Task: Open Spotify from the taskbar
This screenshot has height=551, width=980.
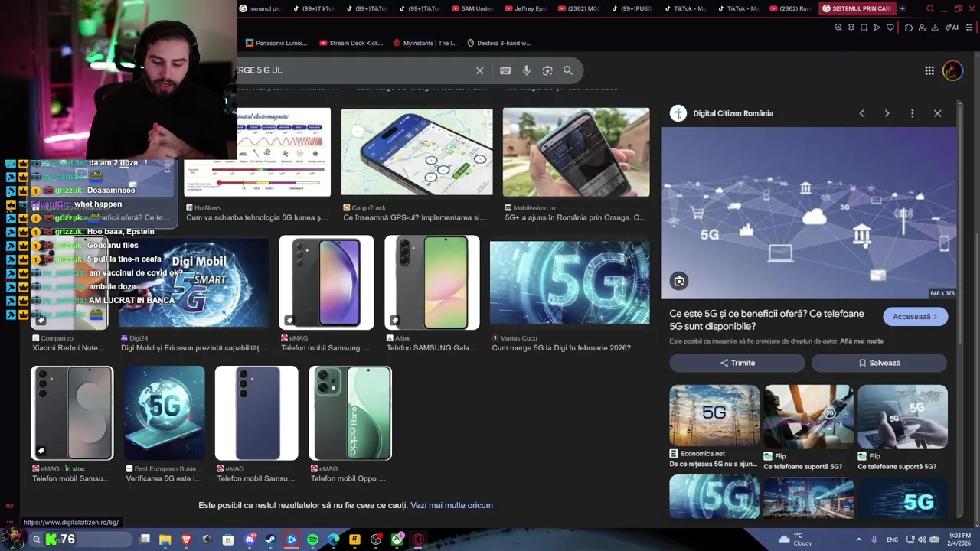Action: [x=312, y=540]
